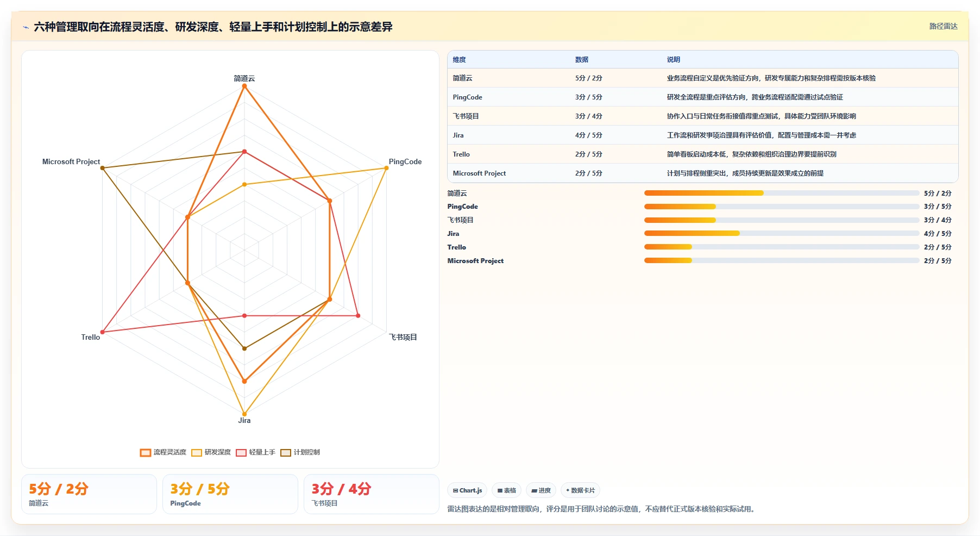Screen dimensions: 980x536
Task: Click the Chart.js chip
Action: (x=467, y=490)
